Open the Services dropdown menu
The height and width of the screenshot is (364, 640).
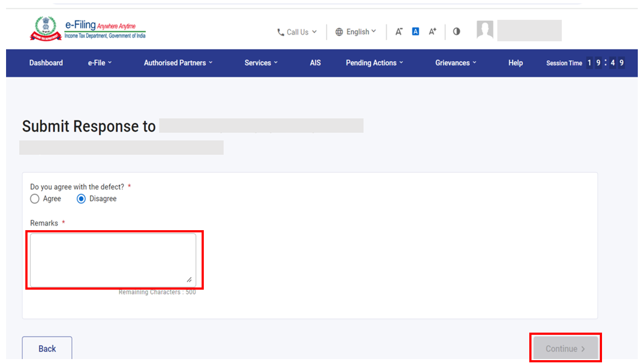(261, 63)
